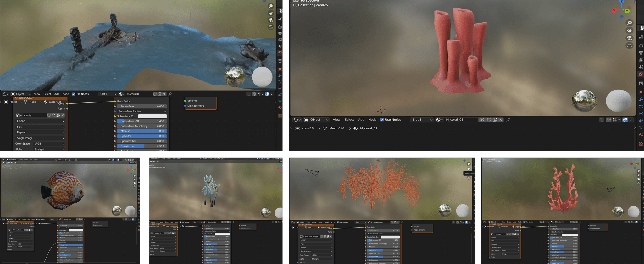The image size is (644, 264).
Task: Click the zoom magnifier icon in the coral25 viewport
Action: (x=629, y=23)
